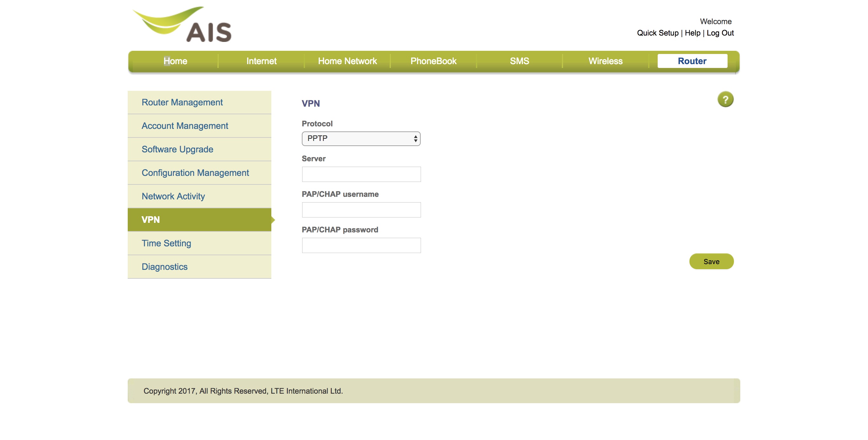Click the PAP/CHAP username field

[x=361, y=210]
